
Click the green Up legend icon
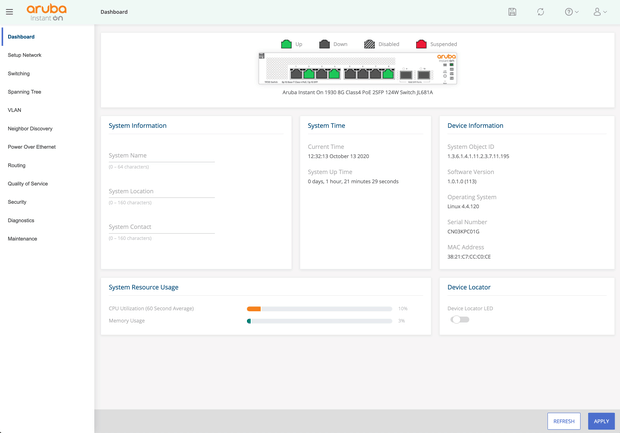tap(286, 44)
